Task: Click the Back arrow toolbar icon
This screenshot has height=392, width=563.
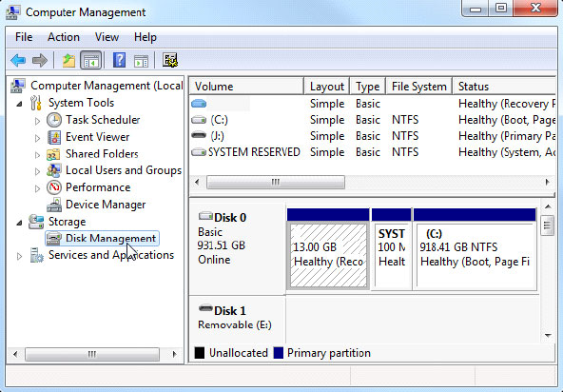Action: point(18,60)
